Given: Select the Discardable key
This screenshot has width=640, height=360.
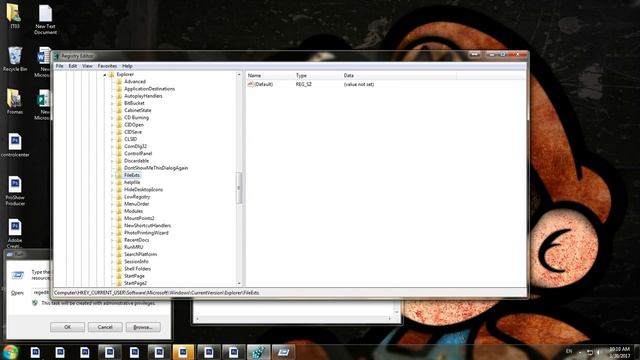Looking at the screenshot, I should click(x=136, y=161).
